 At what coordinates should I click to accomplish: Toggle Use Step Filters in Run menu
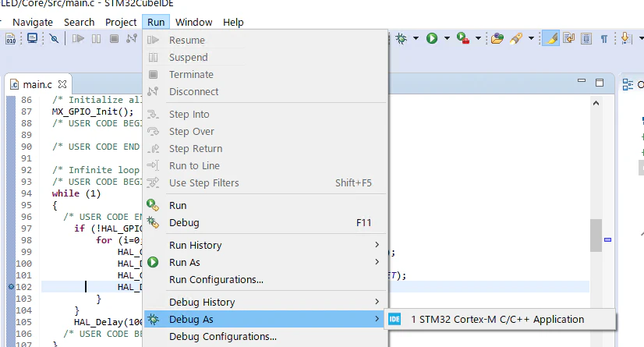coord(265,183)
